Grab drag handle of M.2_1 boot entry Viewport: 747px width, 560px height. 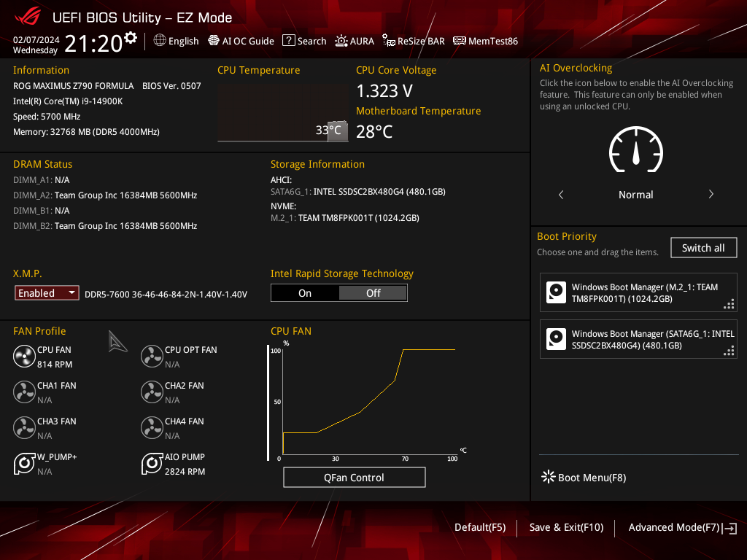pos(729,304)
